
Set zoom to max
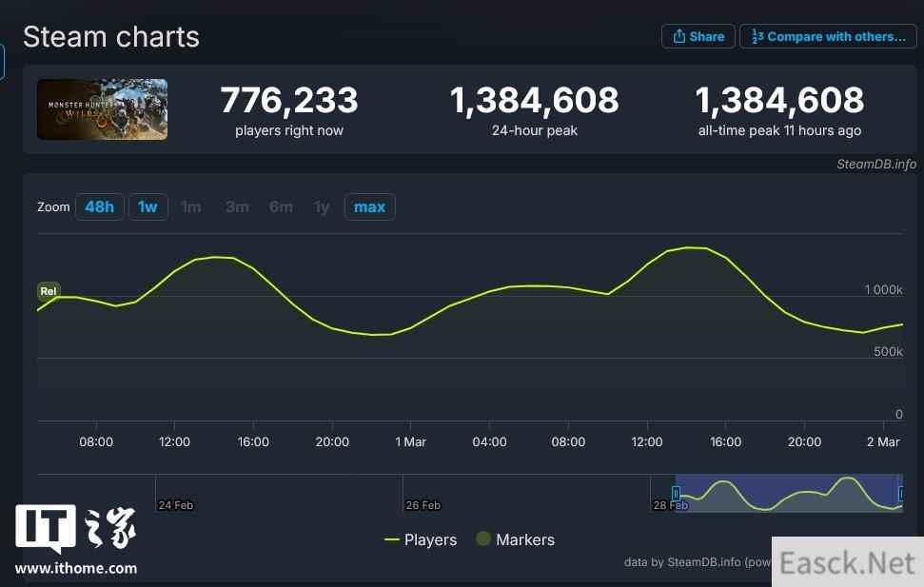click(369, 206)
